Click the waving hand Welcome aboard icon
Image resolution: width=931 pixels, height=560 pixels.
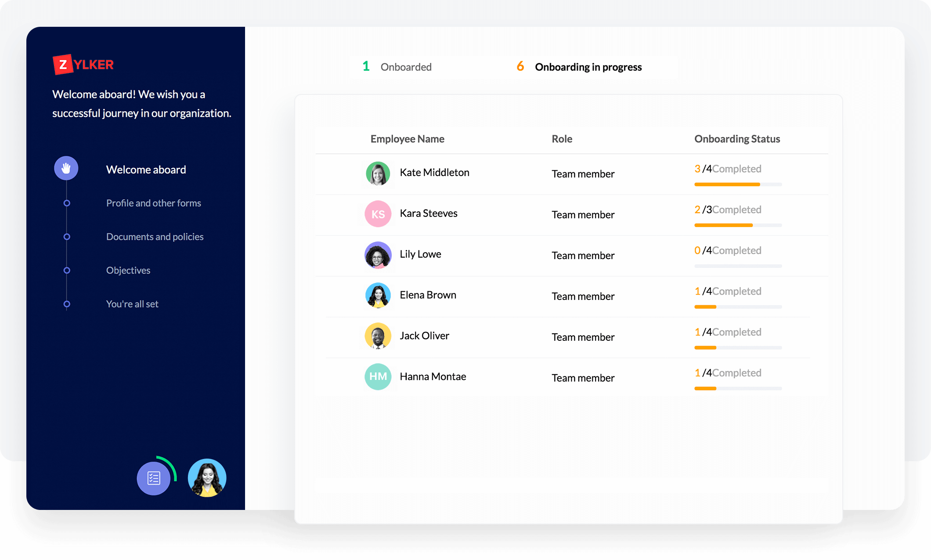(66, 168)
